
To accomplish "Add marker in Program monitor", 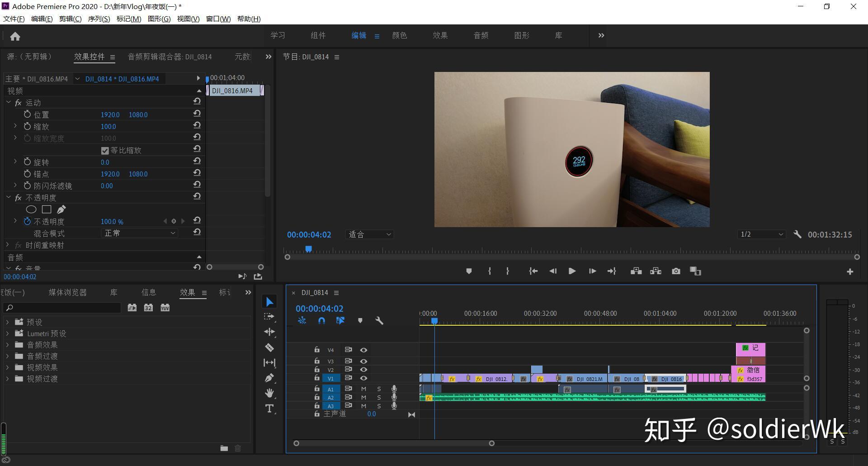I will click(469, 271).
